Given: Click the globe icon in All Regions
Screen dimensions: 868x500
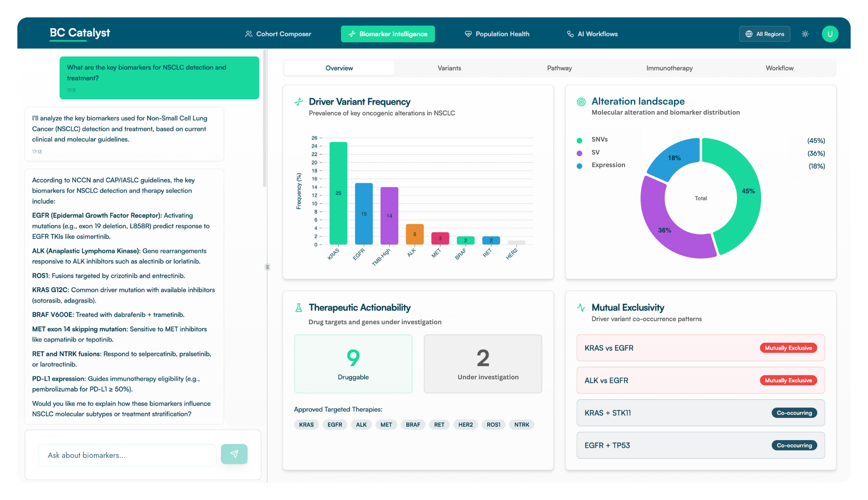Looking at the screenshot, I should (749, 34).
